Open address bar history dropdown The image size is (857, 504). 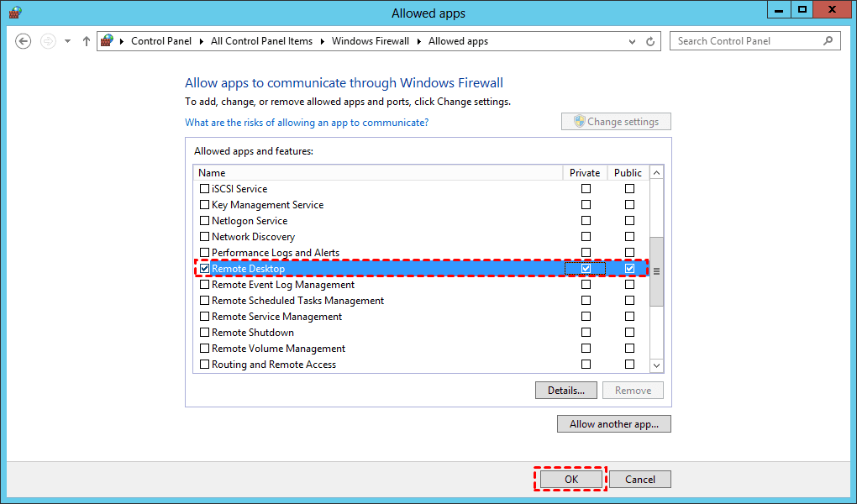[x=632, y=41]
